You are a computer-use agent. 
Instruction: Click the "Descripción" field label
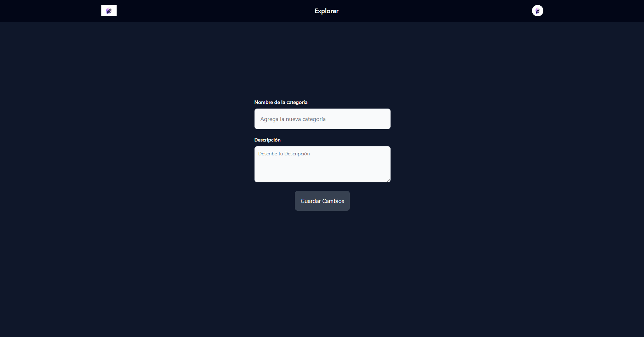pyautogui.click(x=267, y=140)
